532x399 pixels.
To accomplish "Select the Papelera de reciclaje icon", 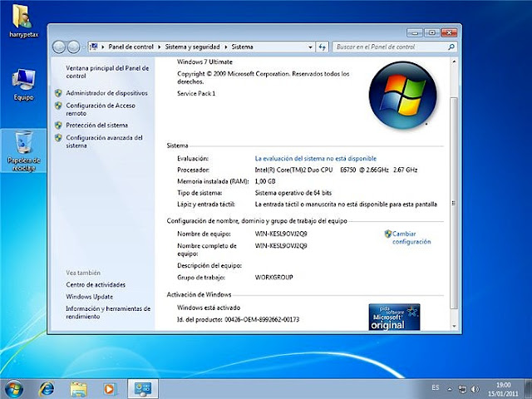I will (24, 150).
